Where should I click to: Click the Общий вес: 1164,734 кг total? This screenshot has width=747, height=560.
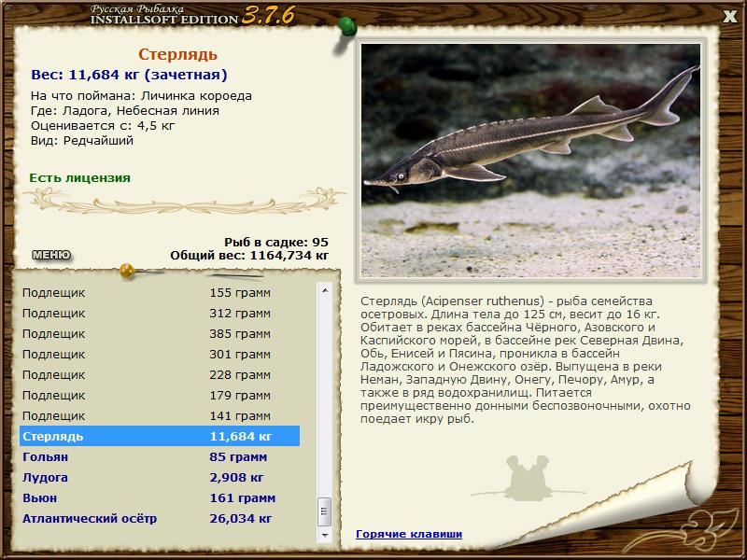point(249,255)
